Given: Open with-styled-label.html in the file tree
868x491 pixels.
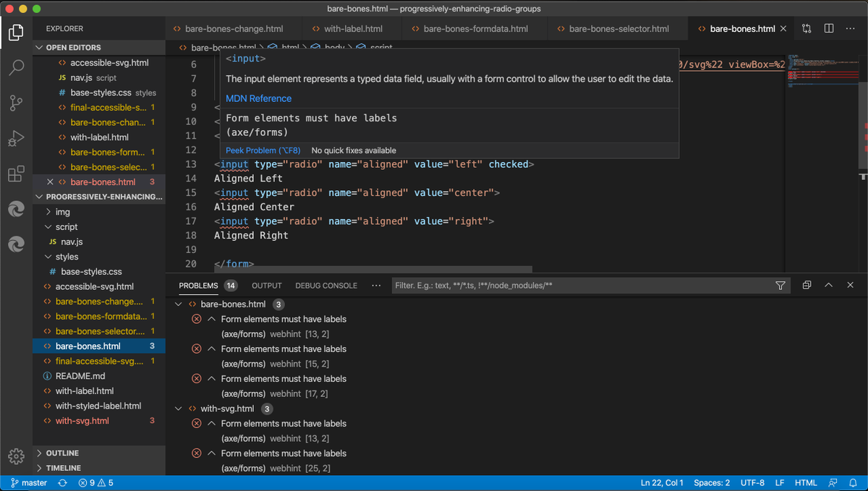Looking at the screenshot, I should (x=99, y=406).
